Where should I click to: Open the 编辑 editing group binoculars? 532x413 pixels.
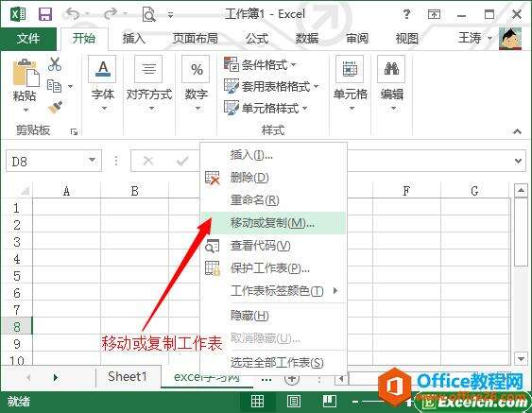coord(392,83)
